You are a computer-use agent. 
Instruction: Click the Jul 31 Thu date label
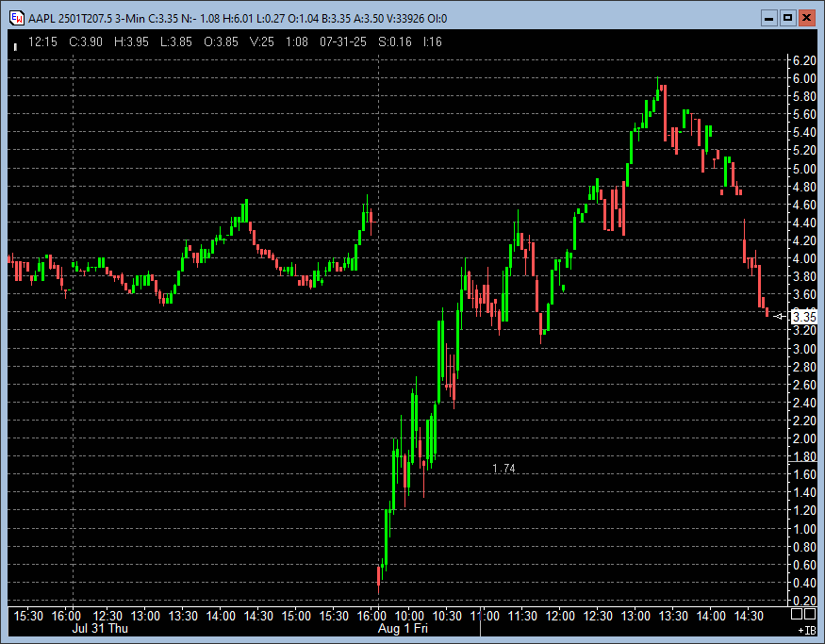coord(100,628)
